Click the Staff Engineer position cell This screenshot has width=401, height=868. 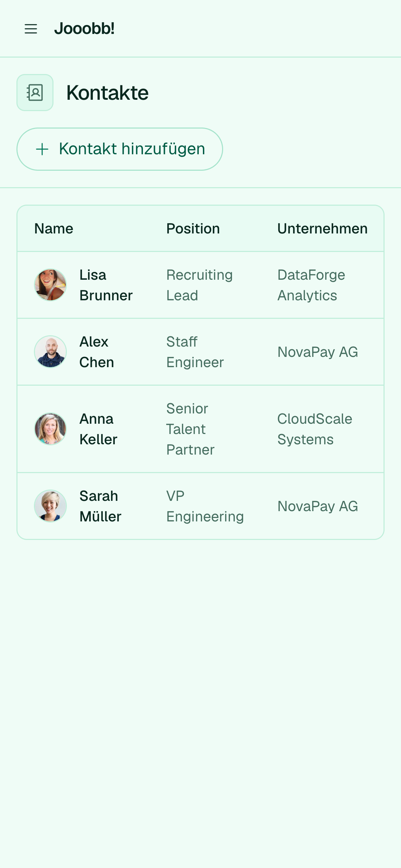[195, 352]
